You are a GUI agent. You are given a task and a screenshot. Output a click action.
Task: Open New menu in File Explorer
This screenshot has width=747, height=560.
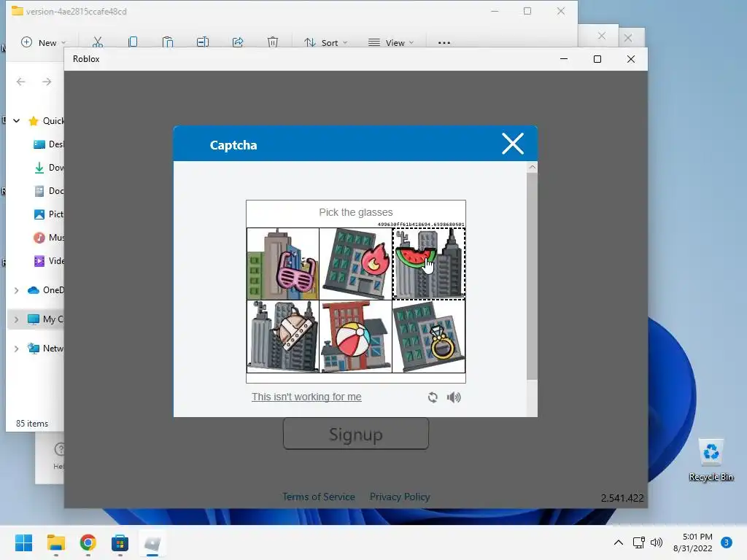click(x=43, y=42)
